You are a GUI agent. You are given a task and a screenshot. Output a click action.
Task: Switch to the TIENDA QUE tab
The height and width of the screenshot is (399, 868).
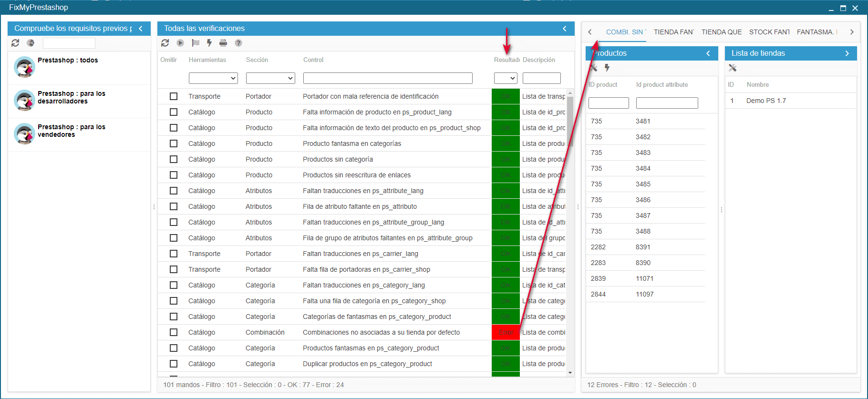point(721,32)
